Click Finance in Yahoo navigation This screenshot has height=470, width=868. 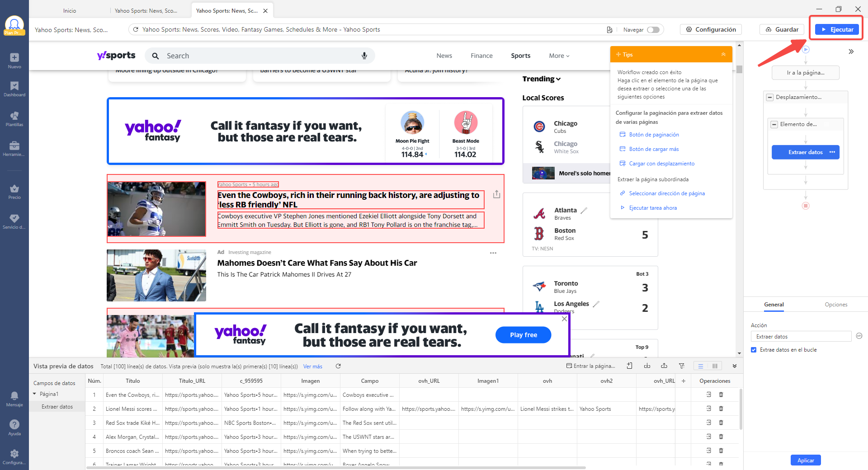tap(481, 56)
